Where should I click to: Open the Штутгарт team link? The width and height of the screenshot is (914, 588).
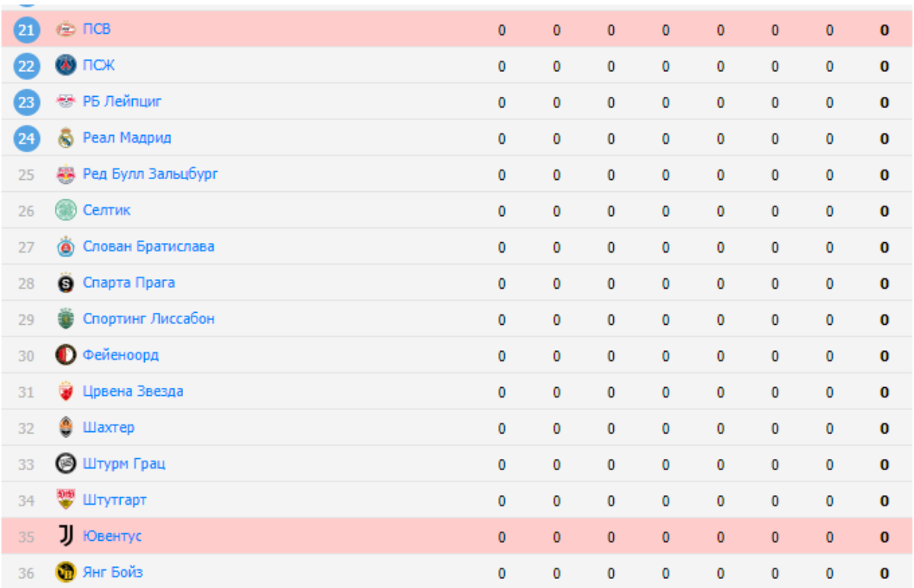point(114,500)
